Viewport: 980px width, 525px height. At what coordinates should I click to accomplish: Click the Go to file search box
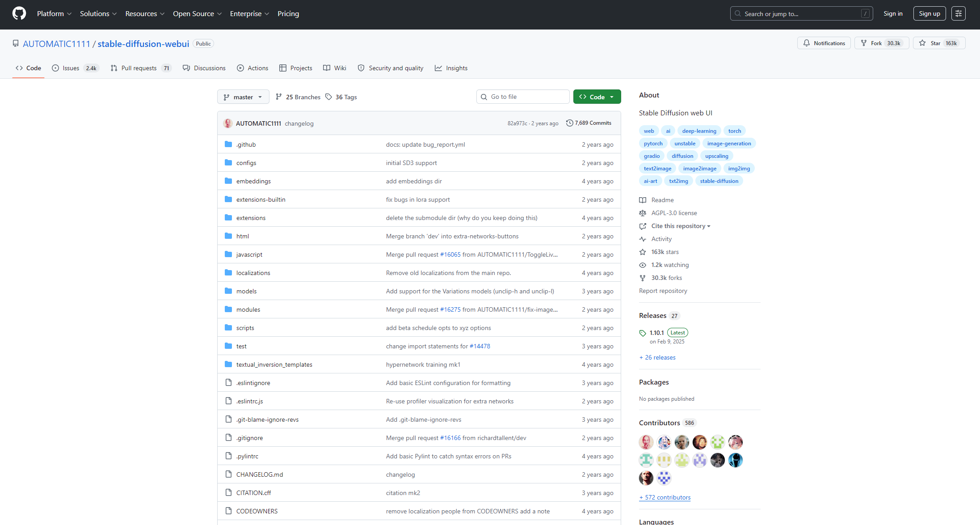[523, 97]
